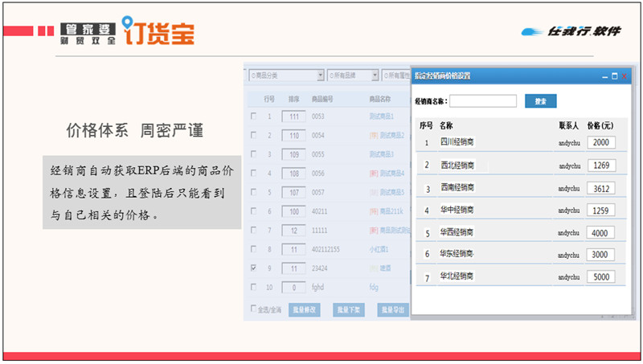Image resolution: width=643 pixels, height=364 pixels.
Task: Click the 任我行软件 logo
Action: pyautogui.click(x=571, y=31)
